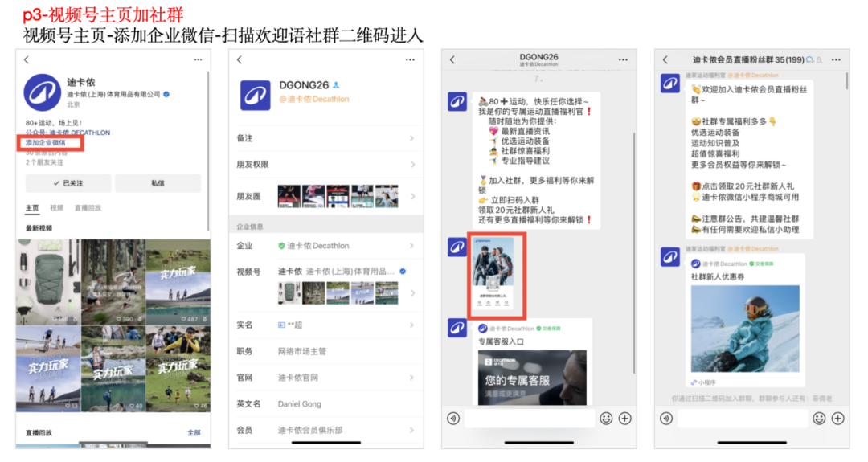This screenshot has width=868, height=462.
Task: Open the emoji picker in the group chat
Action: tap(819, 419)
